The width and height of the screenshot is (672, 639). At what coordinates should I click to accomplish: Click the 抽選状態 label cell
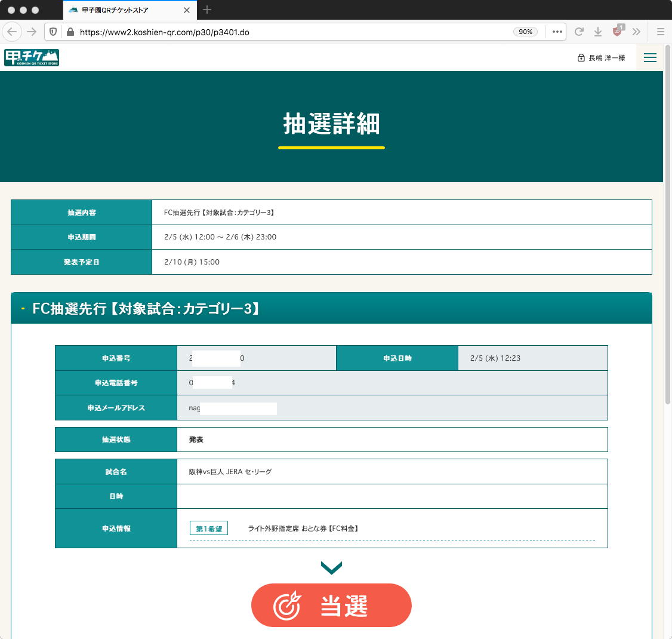116,440
